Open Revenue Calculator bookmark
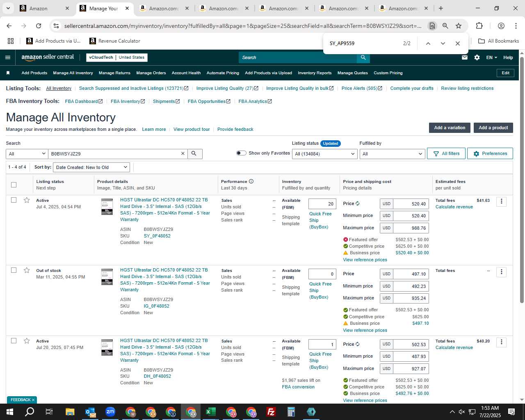The width and height of the screenshot is (525, 420). tap(115, 41)
